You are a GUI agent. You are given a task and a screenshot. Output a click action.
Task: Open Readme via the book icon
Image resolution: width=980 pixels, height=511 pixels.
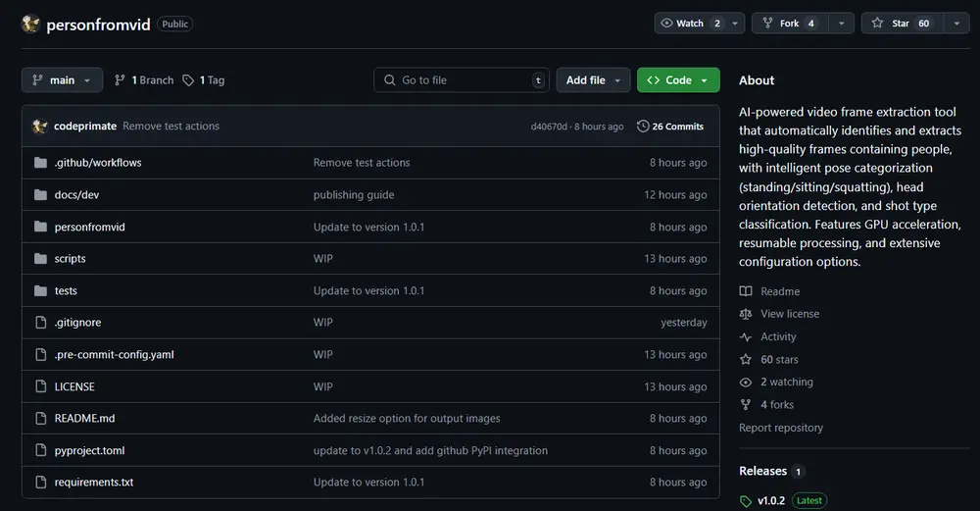coord(746,291)
